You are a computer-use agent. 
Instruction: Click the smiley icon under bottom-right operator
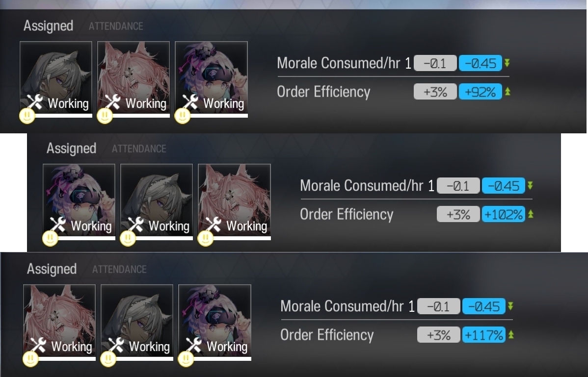tap(186, 359)
